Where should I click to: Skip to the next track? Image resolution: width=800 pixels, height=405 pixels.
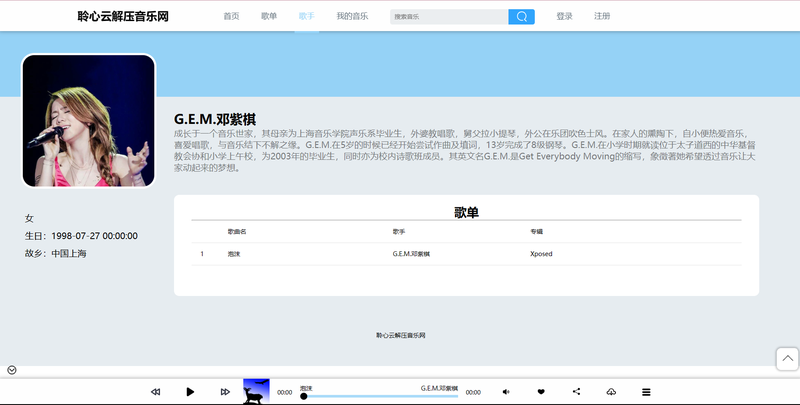click(x=225, y=392)
